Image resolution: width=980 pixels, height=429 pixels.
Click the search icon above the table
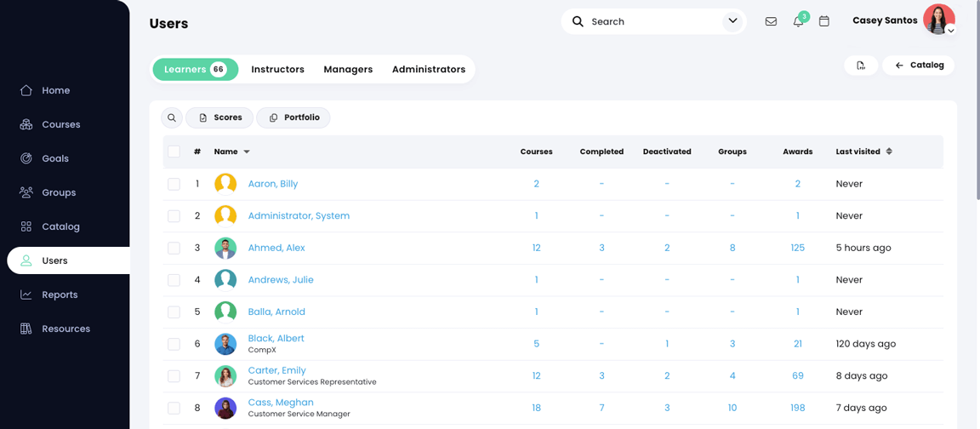172,117
